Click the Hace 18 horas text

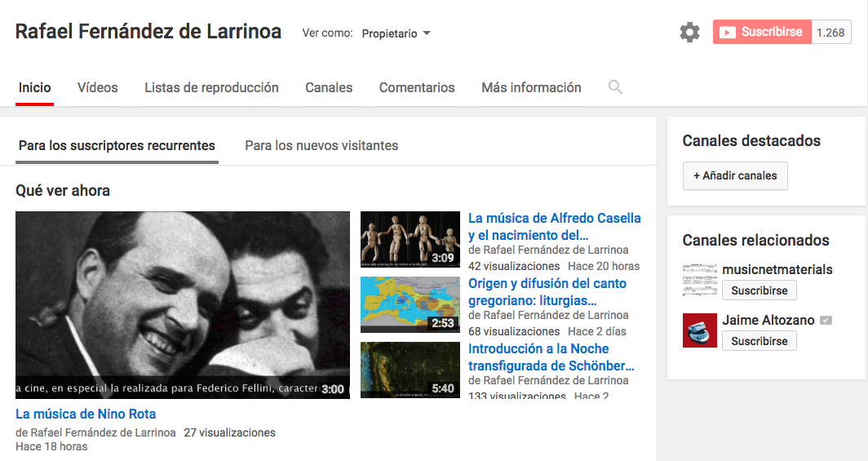pyautogui.click(x=51, y=446)
